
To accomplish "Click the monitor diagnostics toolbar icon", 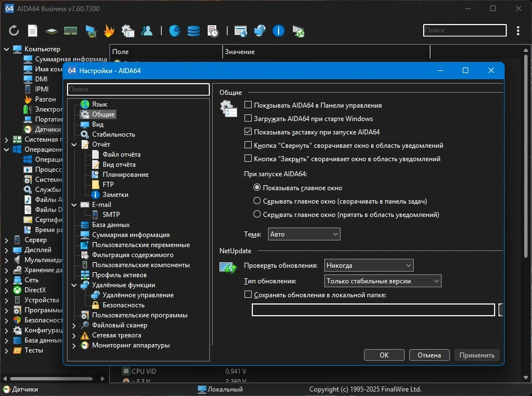I will click(x=90, y=31).
